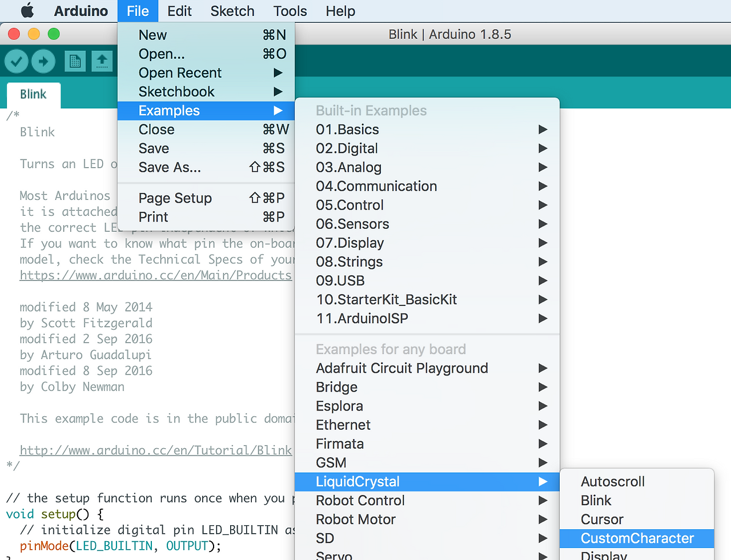Viewport: 731px width, 560px height.
Task: Click the 'Blink | Arduino 1.8.5' window title
Action: pos(450,34)
